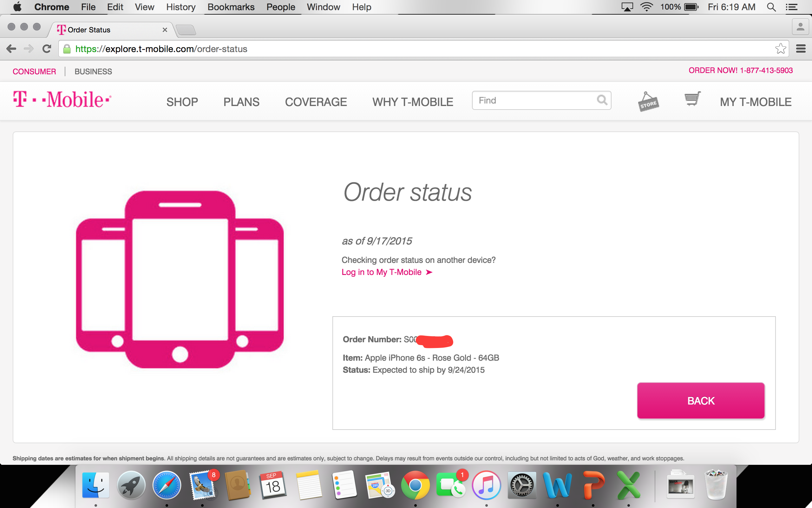The image size is (812, 508).
Task: Open the minimized window thumbnail in Dock
Action: pos(680,485)
